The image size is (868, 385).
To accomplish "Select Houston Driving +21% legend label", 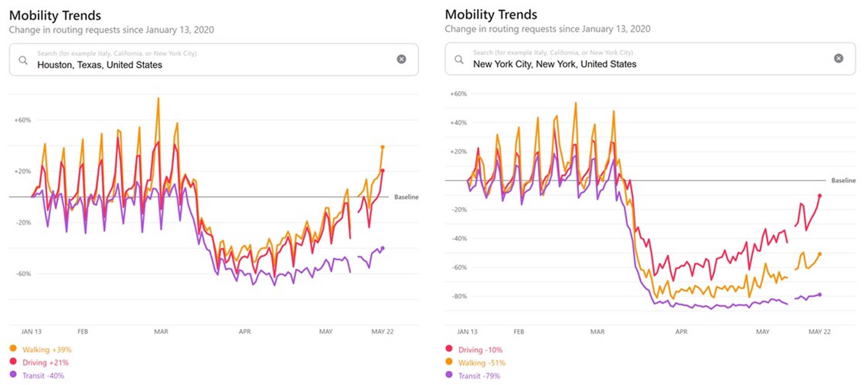I will click(45, 362).
